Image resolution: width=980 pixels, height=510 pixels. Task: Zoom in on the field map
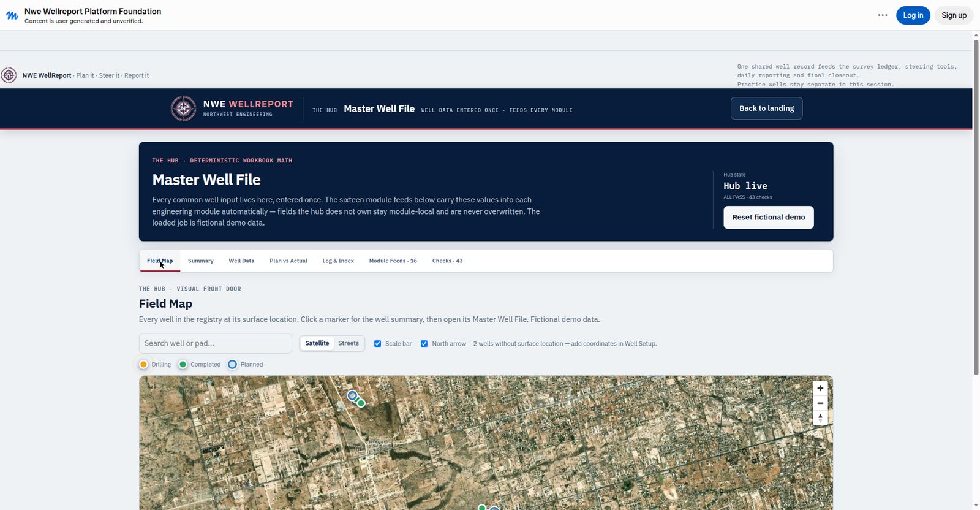click(820, 388)
